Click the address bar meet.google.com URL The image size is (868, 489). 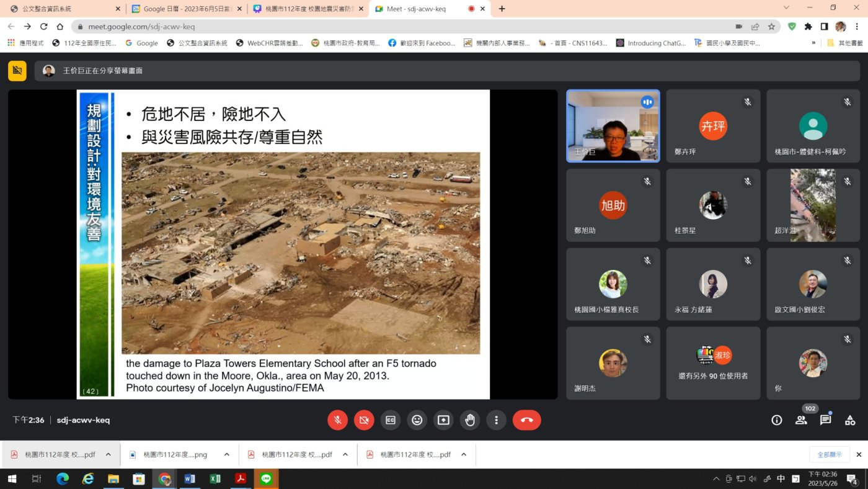141,27
